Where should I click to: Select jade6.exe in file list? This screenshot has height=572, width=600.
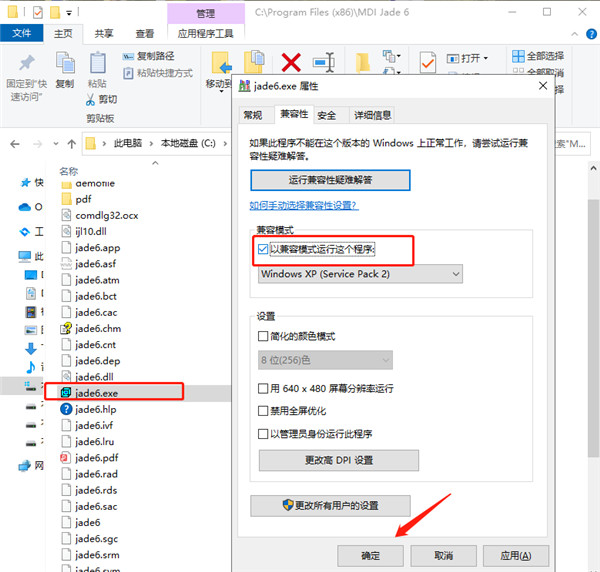96,393
